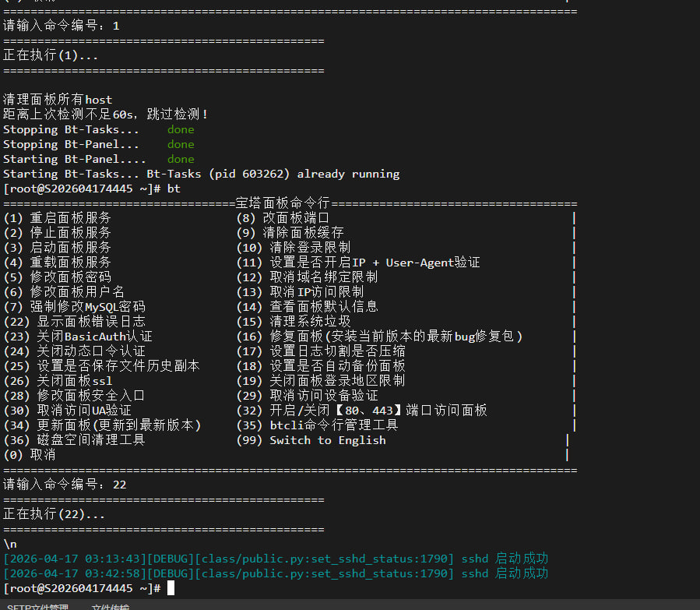Screen dimensions: 700x610
Task: Click entry (32) 开启/关闭【80、443】端口访问面板
Action: 361,410
